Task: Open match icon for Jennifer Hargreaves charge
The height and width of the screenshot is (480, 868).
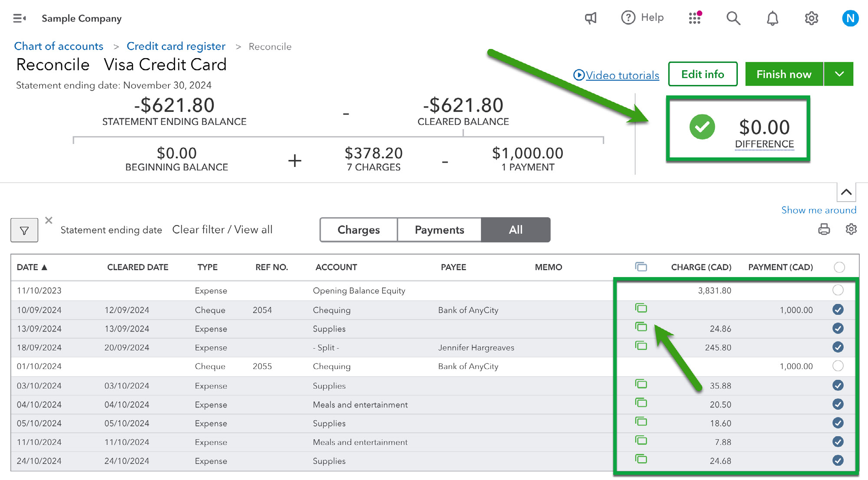Action: (x=641, y=346)
